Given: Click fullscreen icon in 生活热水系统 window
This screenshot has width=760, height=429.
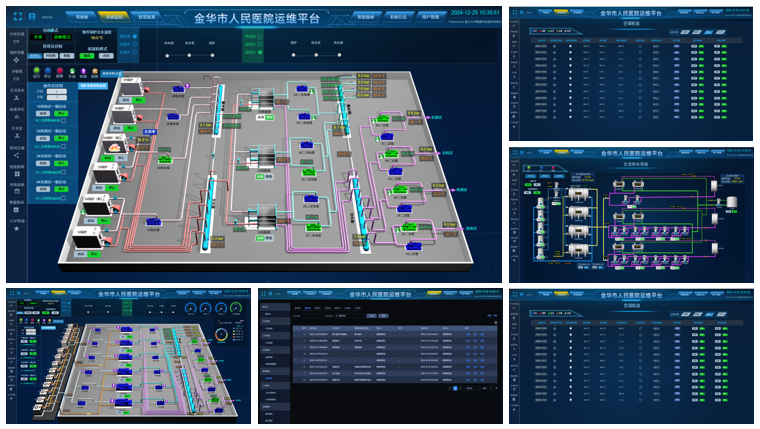Looking at the screenshot, I should click(515, 153).
